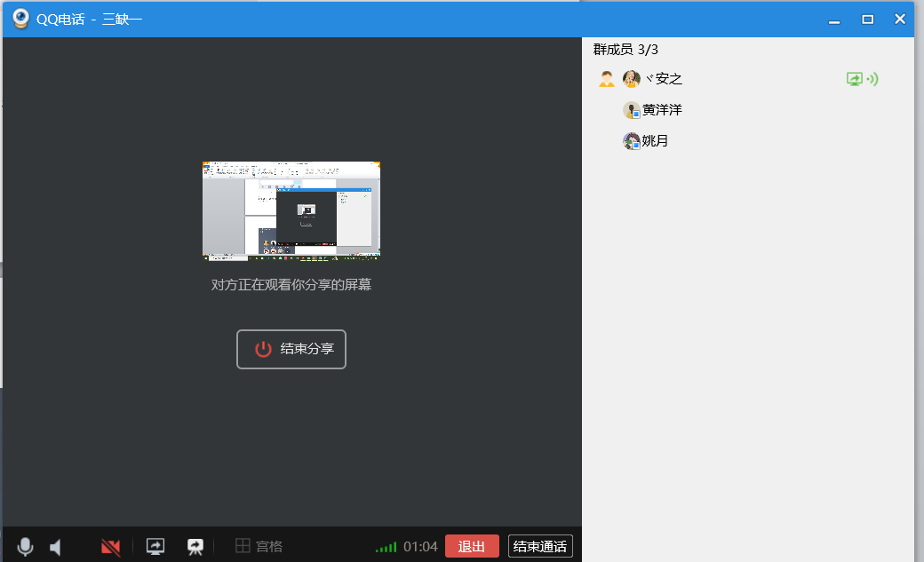The image size is (924, 562).
Task: Click the screen share toolbar icon
Action: click(155, 547)
